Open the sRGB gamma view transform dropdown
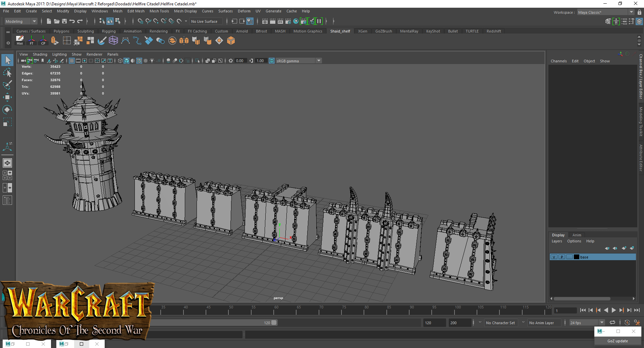The image size is (644, 348). coord(299,61)
